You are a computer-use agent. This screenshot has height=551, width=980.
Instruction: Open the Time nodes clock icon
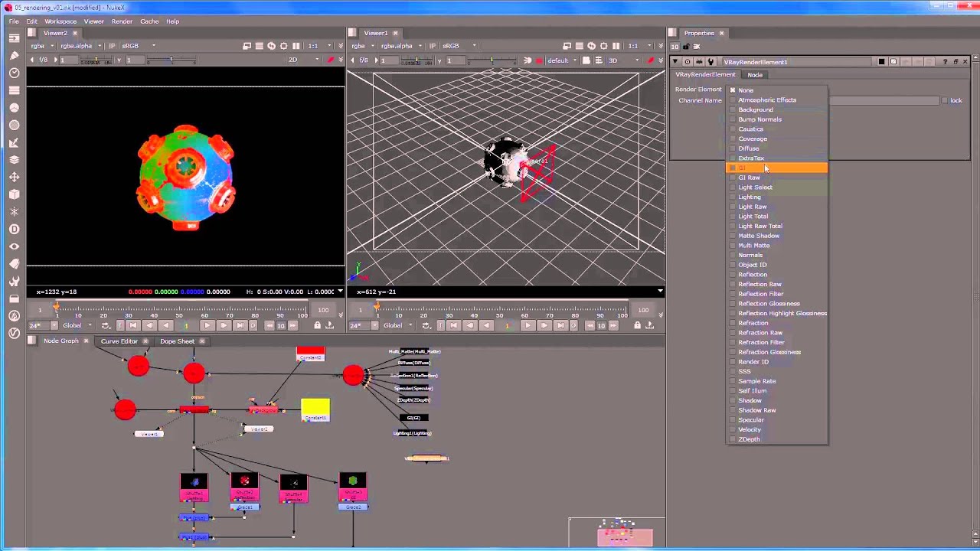coord(14,73)
